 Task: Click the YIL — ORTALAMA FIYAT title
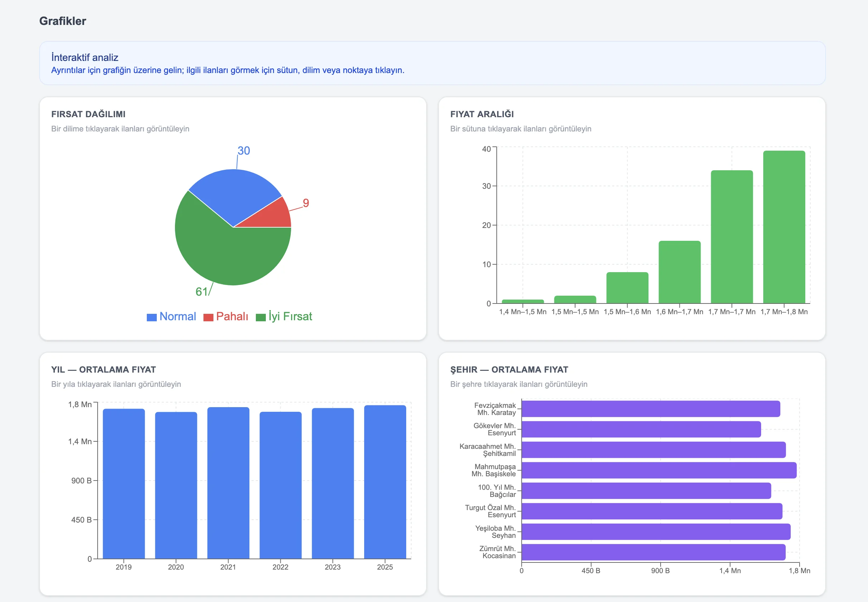pyautogui.click(x=104, y=370)
